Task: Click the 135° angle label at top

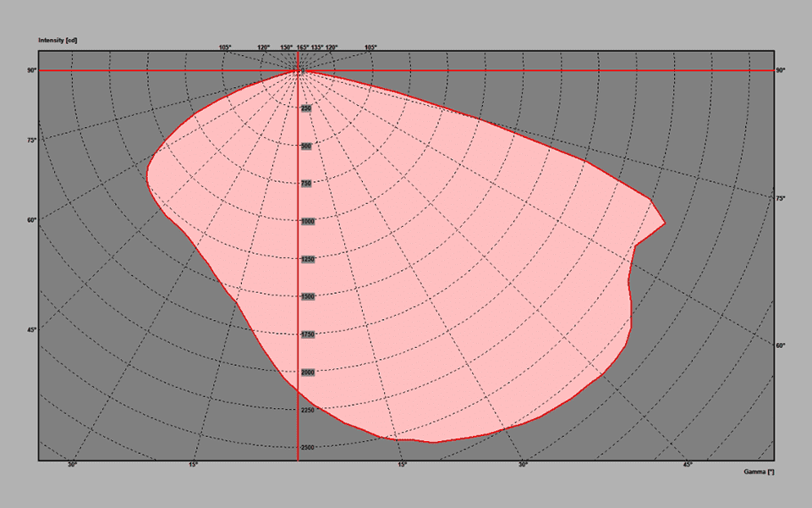Action: (x=316, y=47)
